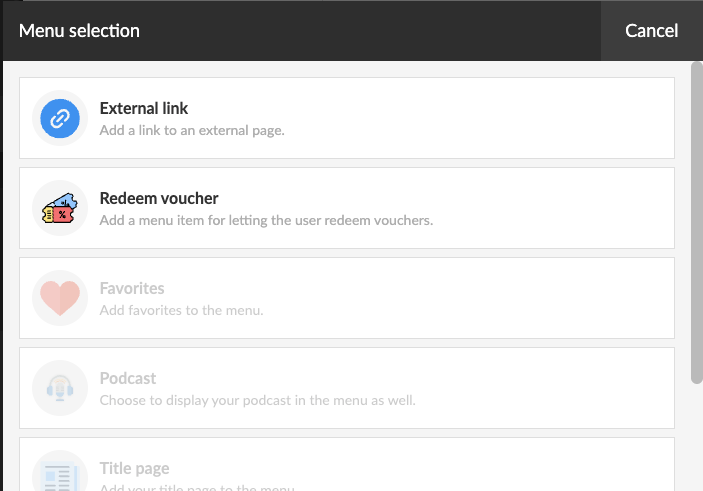703x491 pixels.
Task: Click the Favorites heart icon
Action: point(60,298)
